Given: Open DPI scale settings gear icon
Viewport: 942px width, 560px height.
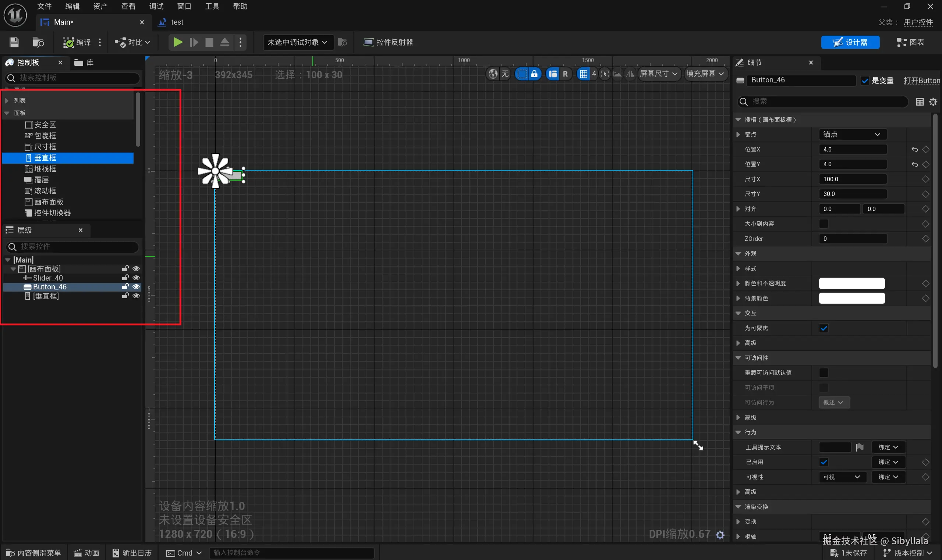Looking at the screenshot, I should coord(720,535).
